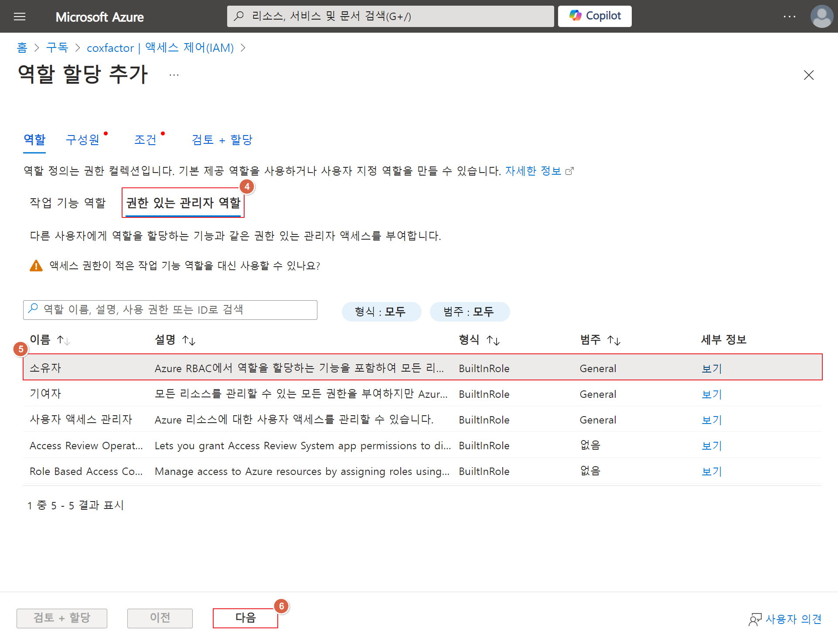The height and width of the screenshot is (644, 838).
Task: Go to 홈 breadcrumb
Action: pyautogui.click(x=22, y=47)
